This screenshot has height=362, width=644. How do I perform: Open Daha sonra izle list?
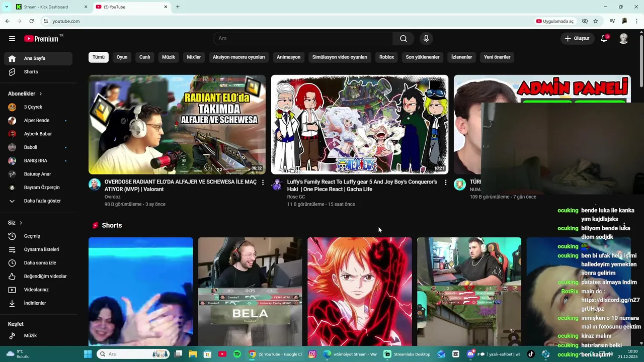pyautogui.click(x=38, y=263)
